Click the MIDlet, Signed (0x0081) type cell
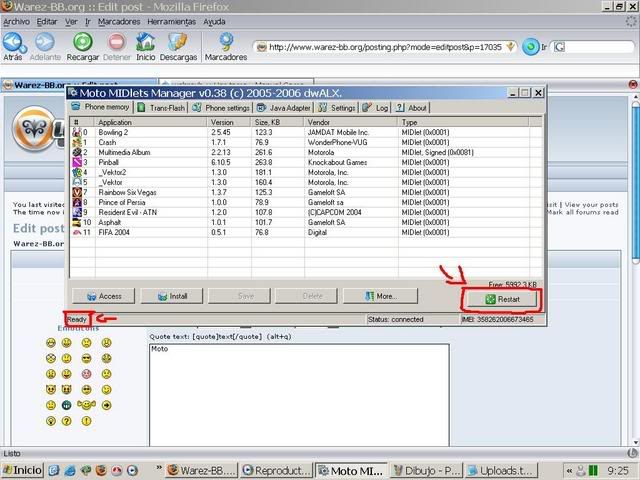 pos(437,152)
